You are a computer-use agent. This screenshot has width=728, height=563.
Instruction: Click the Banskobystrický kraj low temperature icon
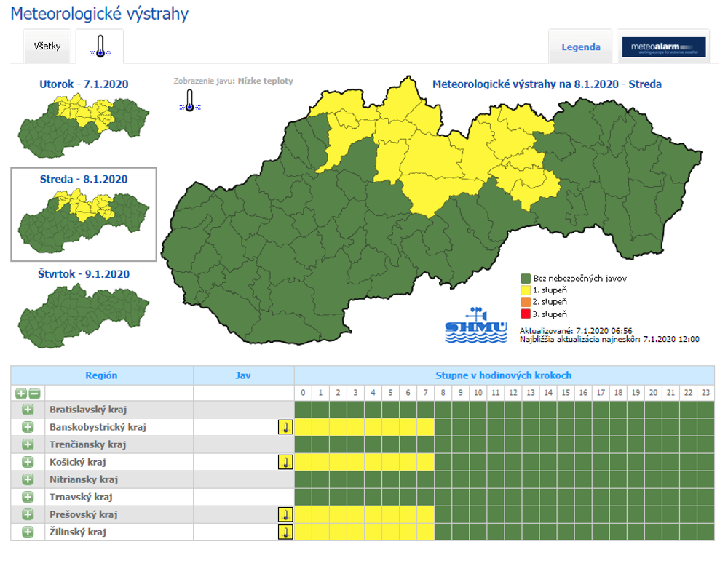[285, 427]
